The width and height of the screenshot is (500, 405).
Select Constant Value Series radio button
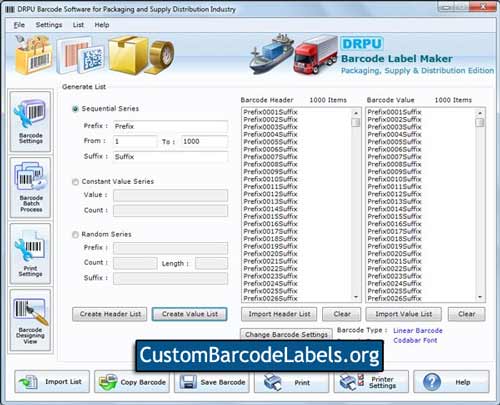coord(75,182)
